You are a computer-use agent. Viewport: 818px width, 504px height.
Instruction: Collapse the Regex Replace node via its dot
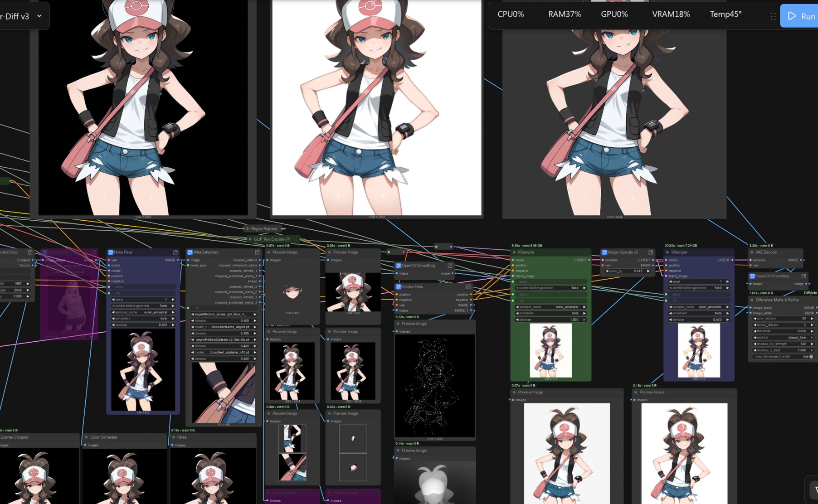coord(247,229)
